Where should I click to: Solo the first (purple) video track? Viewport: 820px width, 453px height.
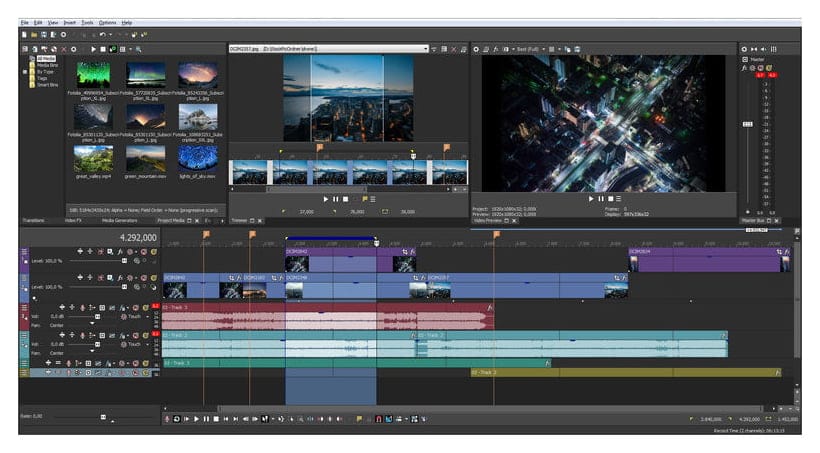pyautogui.click(x=154, y=252)
